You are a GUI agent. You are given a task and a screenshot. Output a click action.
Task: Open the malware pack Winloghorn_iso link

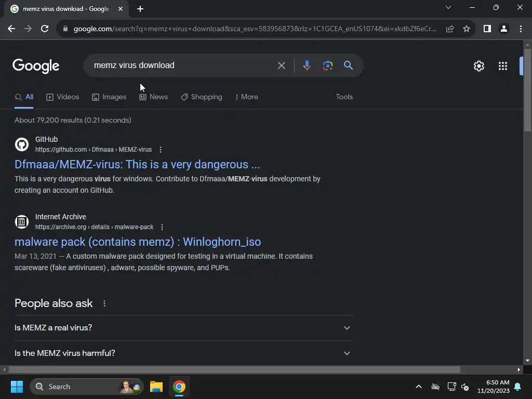pyautogui.click(x=138, y=242)
